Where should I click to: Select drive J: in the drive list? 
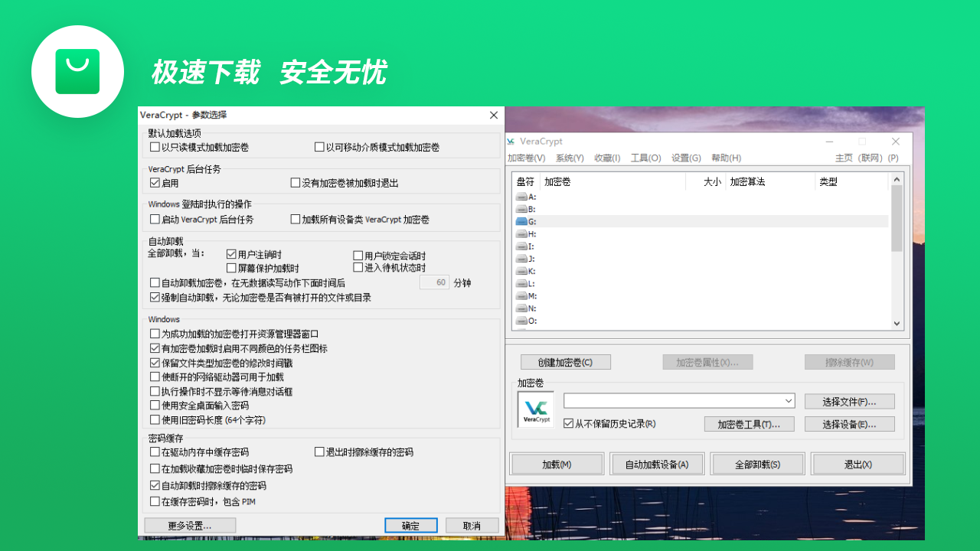pyautogui.click(x=536, y=259)
